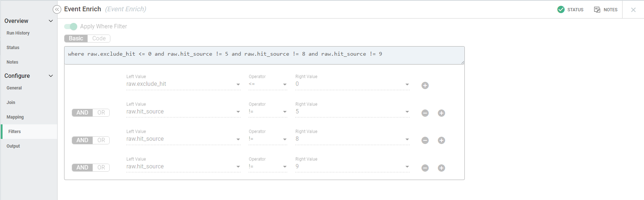Remove the hit_source != 8 condition
644x200 pixels.
[x=425, y=140]
